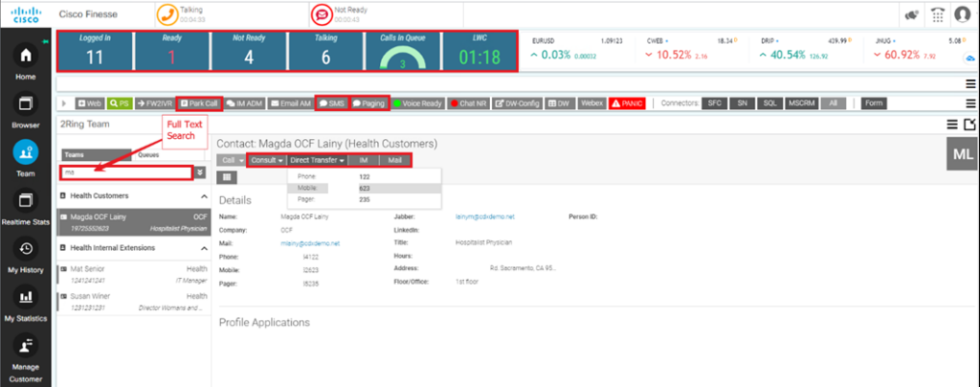This screenshot has width=980, height=387.
Task: Open the Direct Transfer dropdown
Action: pos(318,160)
